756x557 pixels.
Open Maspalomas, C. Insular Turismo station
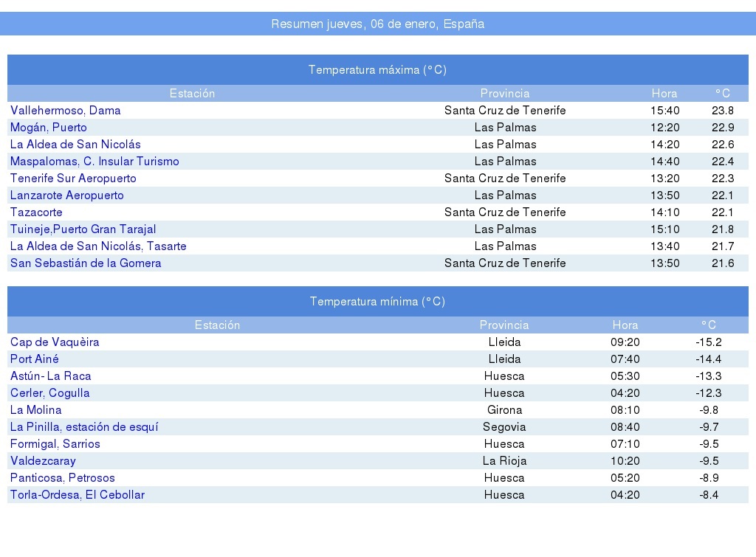tap(94, 162)
